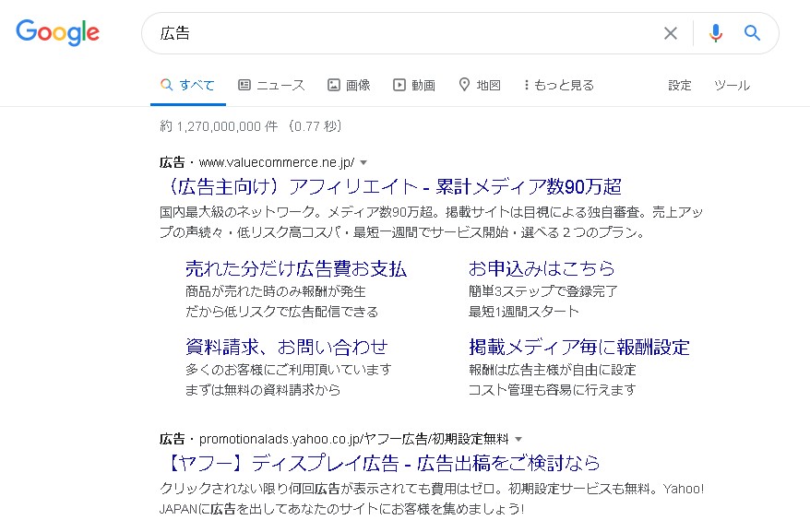Switch to the ニュース tab

[272, 85]
